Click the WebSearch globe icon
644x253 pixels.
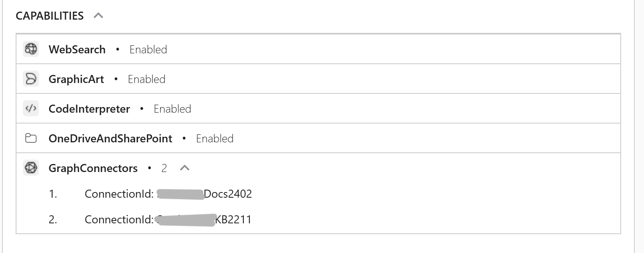[x=31, y=49]
